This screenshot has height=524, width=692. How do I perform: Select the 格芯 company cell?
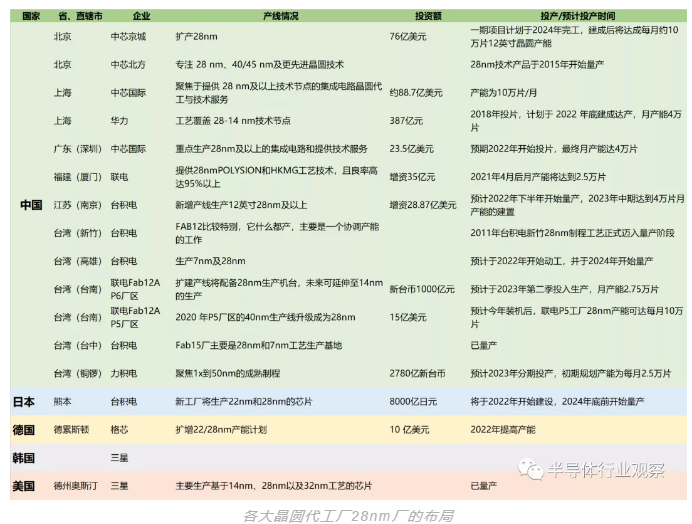click(119, 430)
